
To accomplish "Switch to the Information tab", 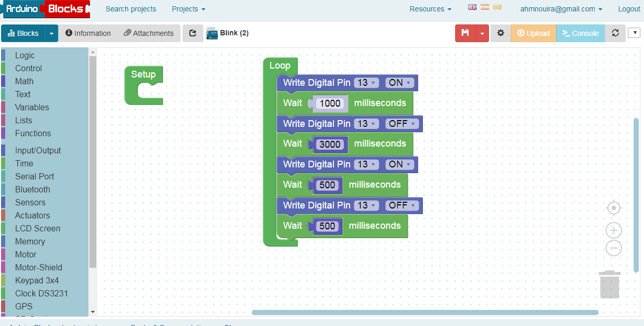I will [87, 33].
